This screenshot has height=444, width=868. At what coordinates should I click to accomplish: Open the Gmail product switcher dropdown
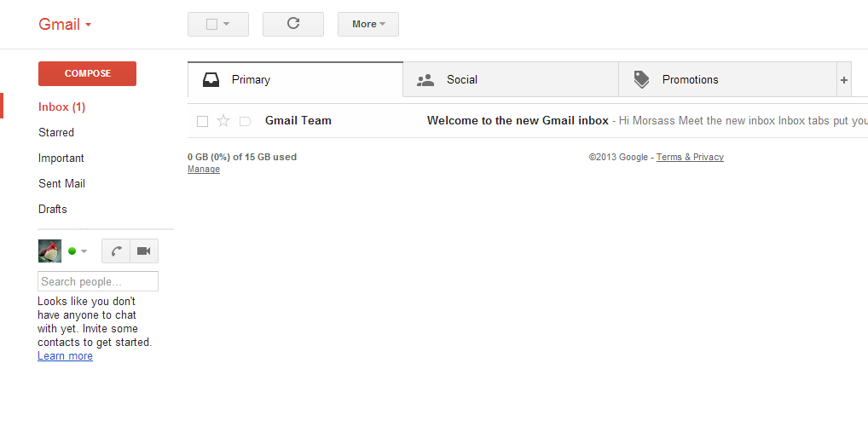click(x=65, y=25)
